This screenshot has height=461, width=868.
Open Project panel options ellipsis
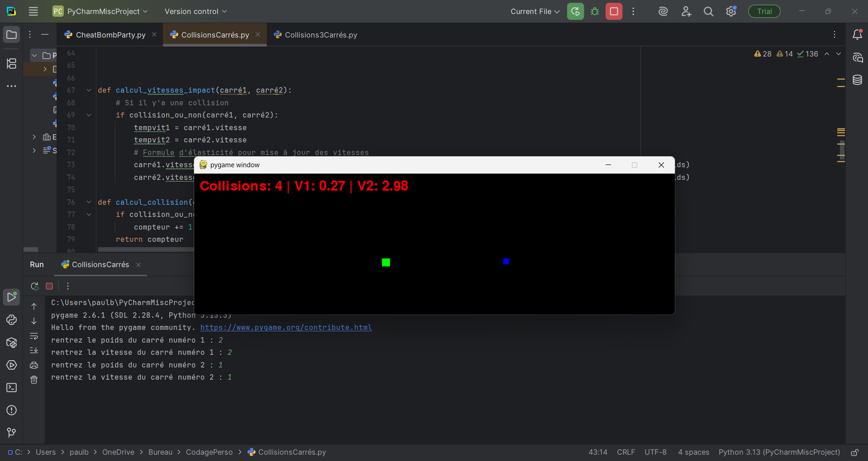point(30,34)
